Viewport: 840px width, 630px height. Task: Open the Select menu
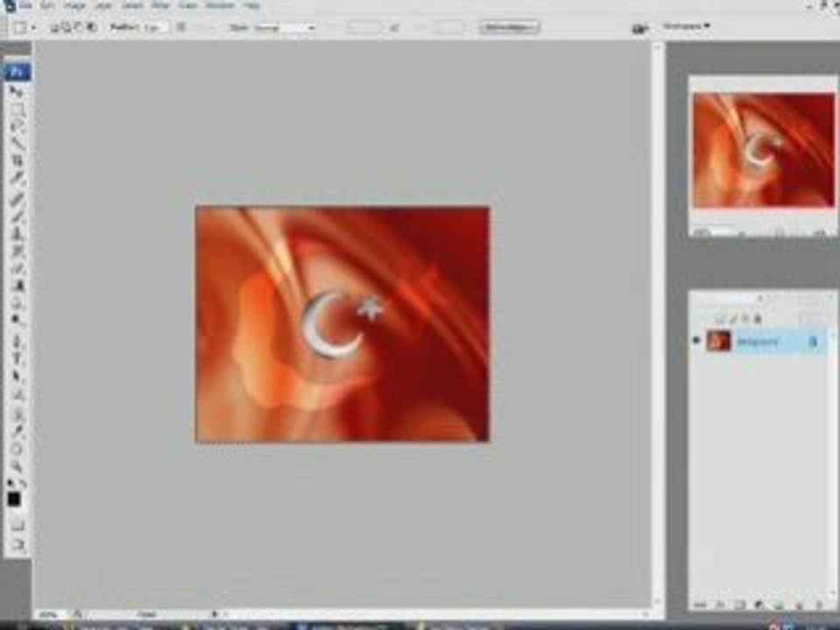coord(131,5)
